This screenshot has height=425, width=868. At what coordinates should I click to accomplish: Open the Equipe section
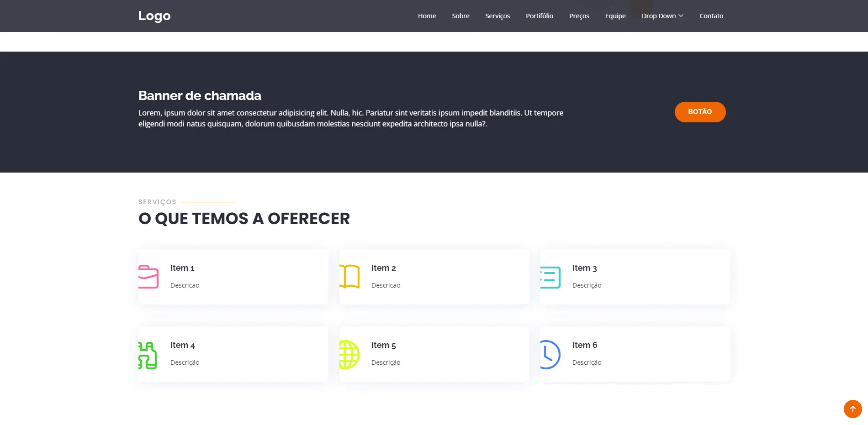pyautogui.click(x=615, y=16)
